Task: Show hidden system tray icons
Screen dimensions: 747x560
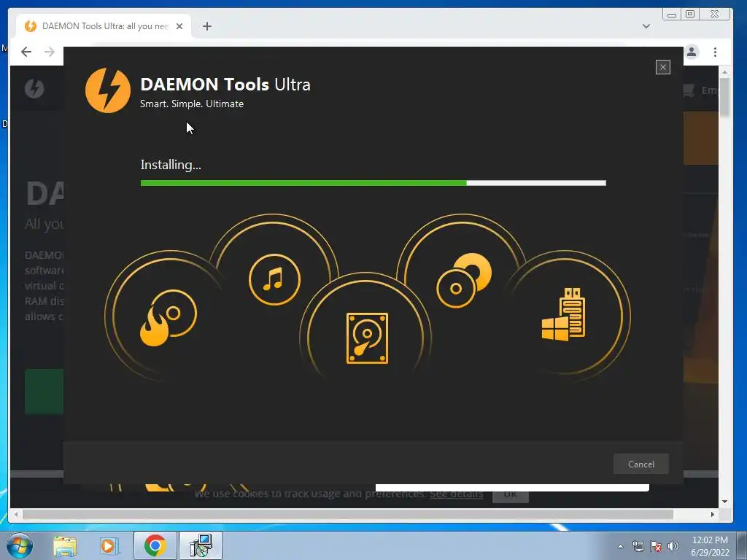Action: coord(620,546)
